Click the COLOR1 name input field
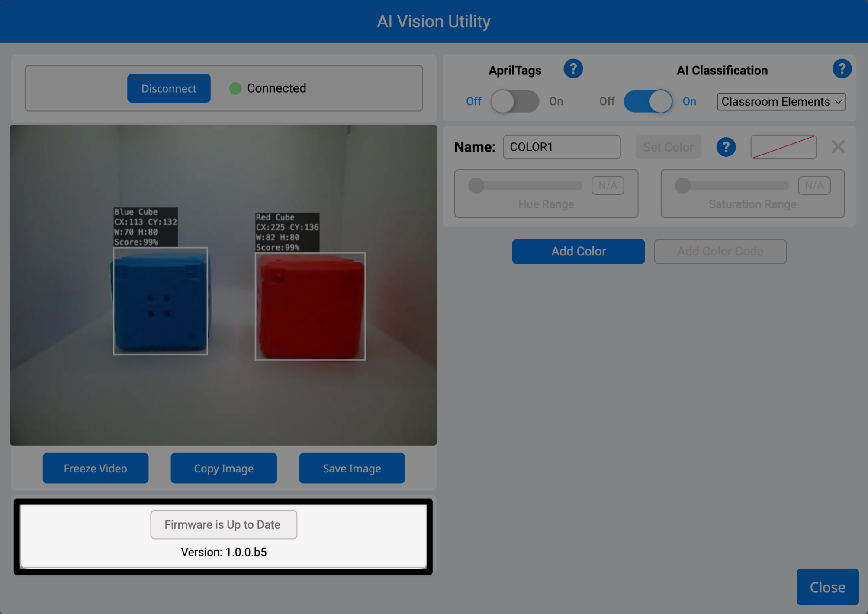868x614 pixels. [561, 147]
